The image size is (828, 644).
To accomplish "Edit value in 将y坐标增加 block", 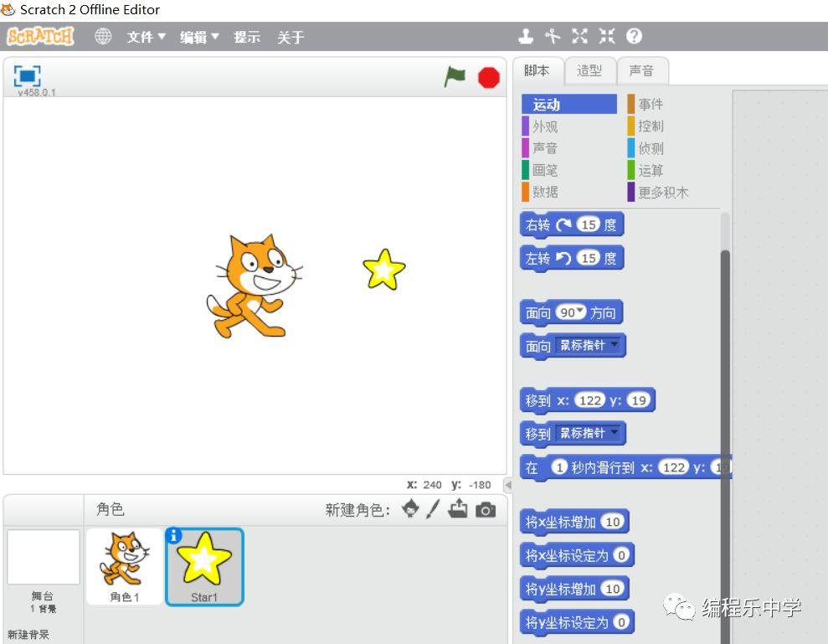I will (613, 589).
